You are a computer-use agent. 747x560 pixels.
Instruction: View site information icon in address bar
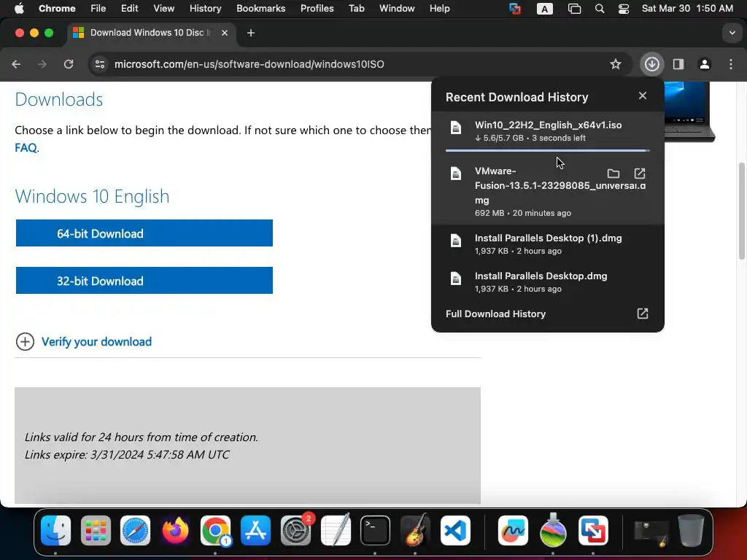pyautogui.click(x=99, y=64)
